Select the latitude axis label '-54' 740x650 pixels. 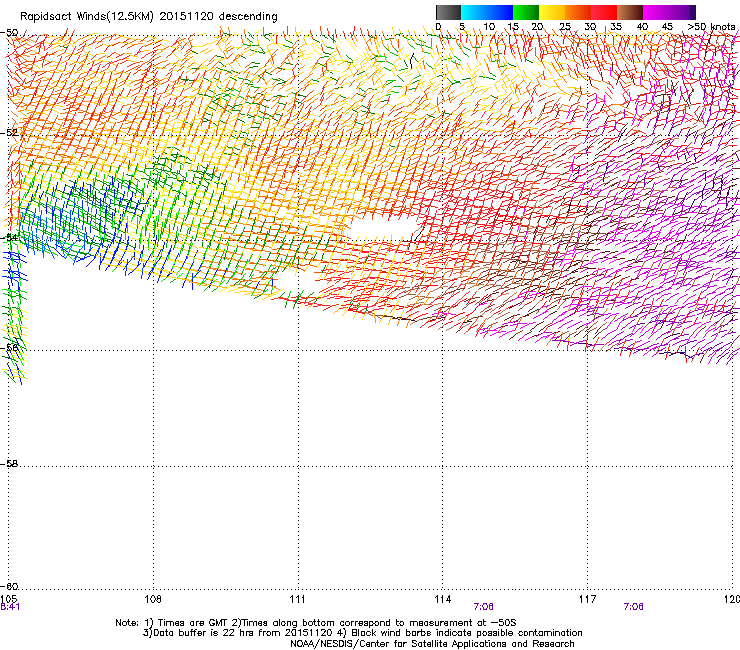[9, 237]
